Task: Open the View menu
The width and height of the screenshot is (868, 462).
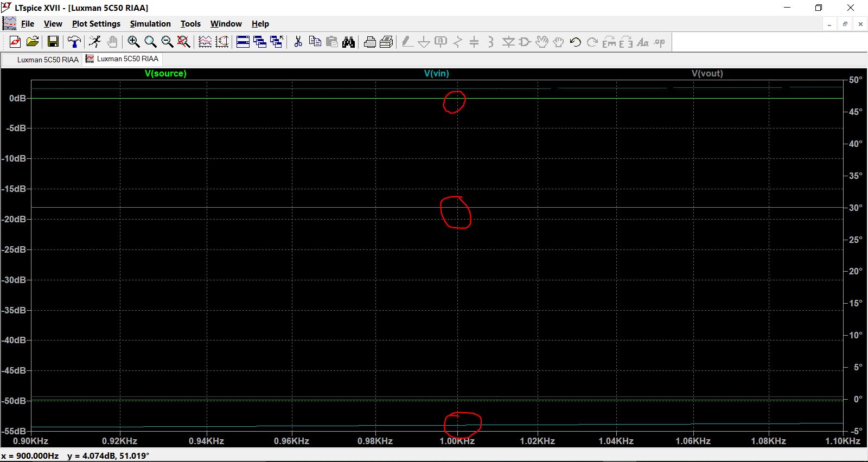Action: coord(53,24)
